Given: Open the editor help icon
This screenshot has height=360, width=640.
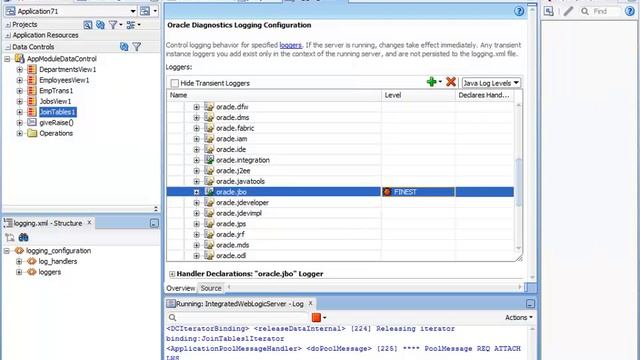Looking at the screenshot, I should (519, 11).
